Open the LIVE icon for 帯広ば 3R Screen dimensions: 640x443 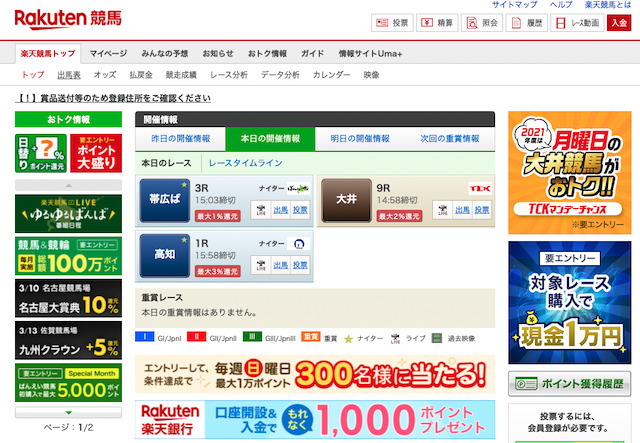[261, 210]
